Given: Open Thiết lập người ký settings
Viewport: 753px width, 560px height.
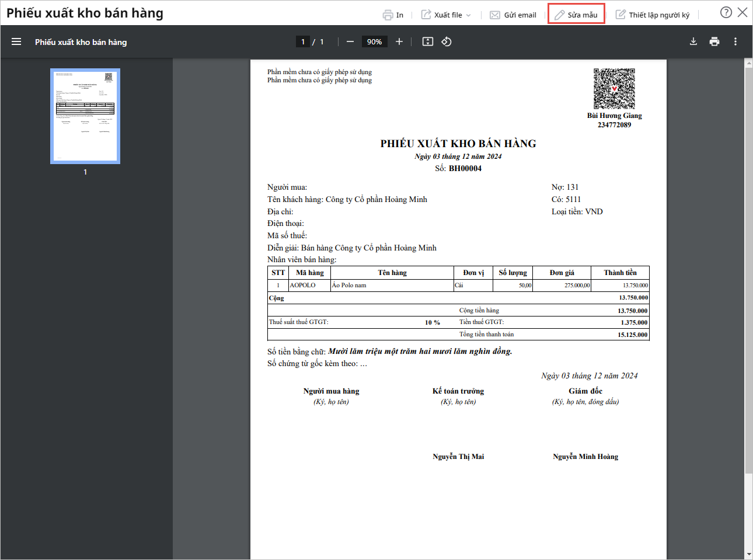Looking at the screenshot, I should pos(653,15).
